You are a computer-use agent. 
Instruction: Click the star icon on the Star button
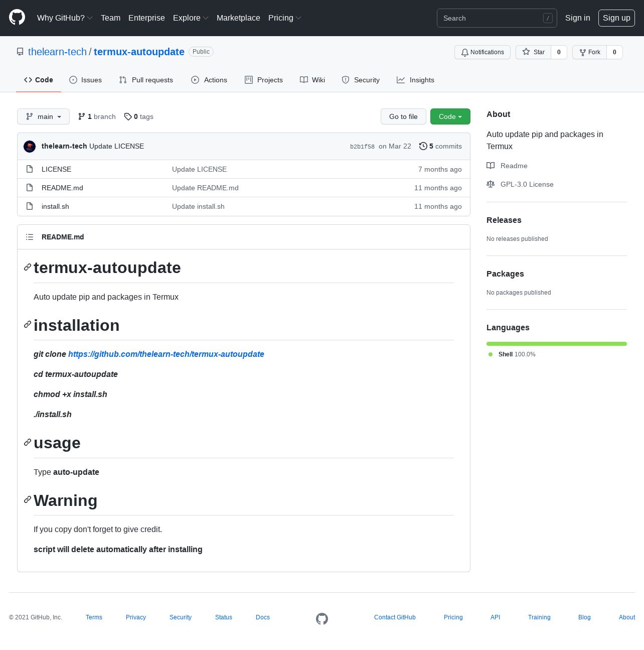526,52
